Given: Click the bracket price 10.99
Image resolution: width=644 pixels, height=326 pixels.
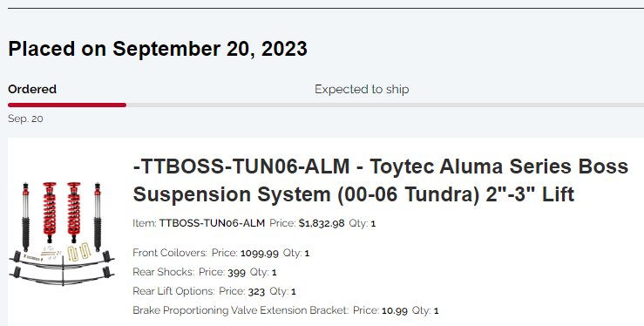Looking at the screenshot, I should point(395,311).
